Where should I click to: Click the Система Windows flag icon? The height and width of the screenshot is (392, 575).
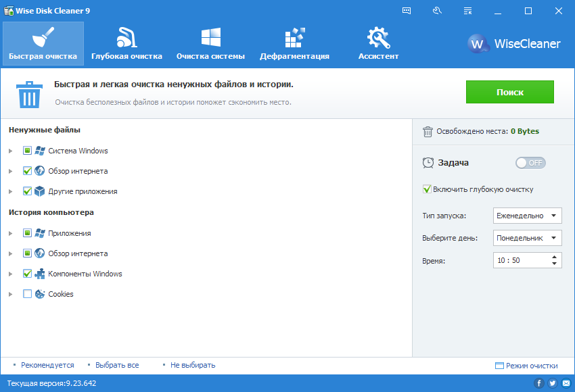click(40, 151)
